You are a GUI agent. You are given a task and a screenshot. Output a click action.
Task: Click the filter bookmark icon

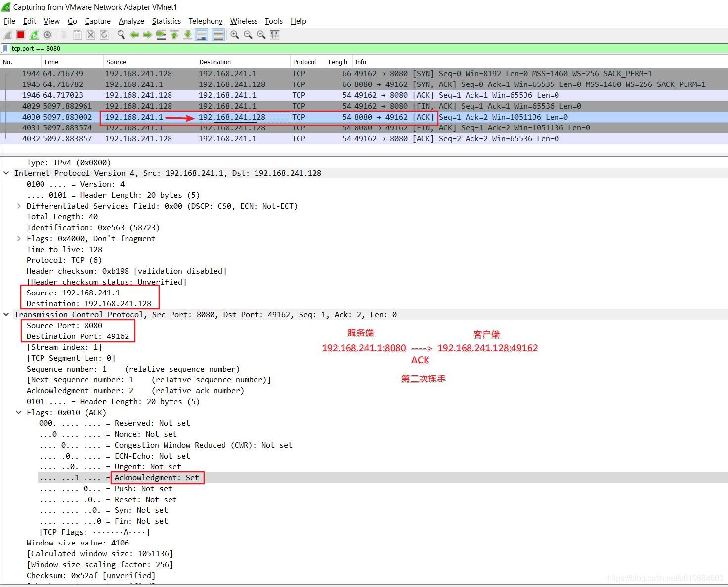[5, 48]
